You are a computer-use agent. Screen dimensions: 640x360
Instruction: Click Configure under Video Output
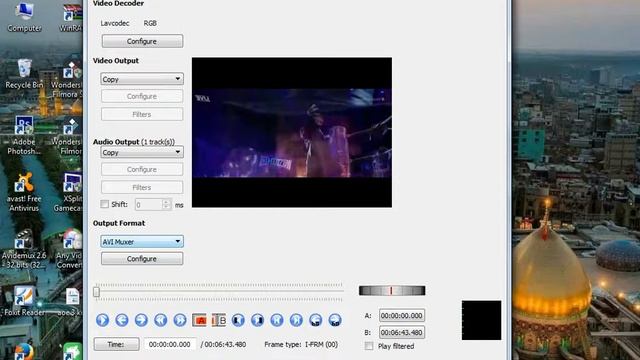[x=142, y=96]
